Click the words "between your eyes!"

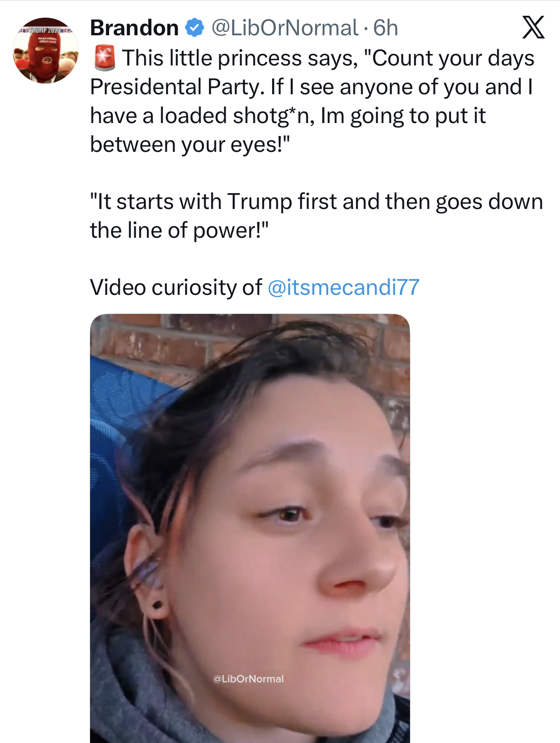(189, 144)
